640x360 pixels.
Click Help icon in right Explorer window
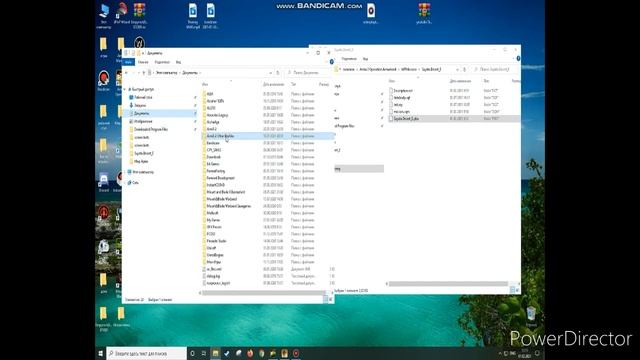tap(518, 59)
